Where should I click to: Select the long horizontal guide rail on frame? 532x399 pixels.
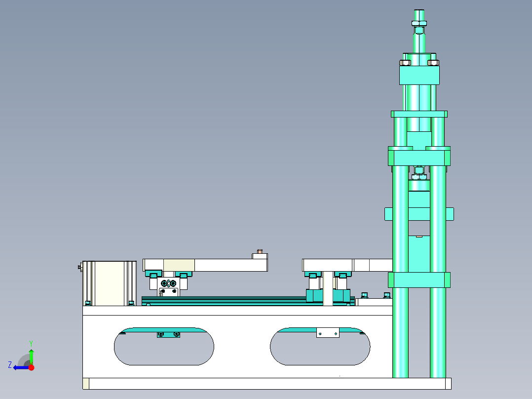click(248, 301)
